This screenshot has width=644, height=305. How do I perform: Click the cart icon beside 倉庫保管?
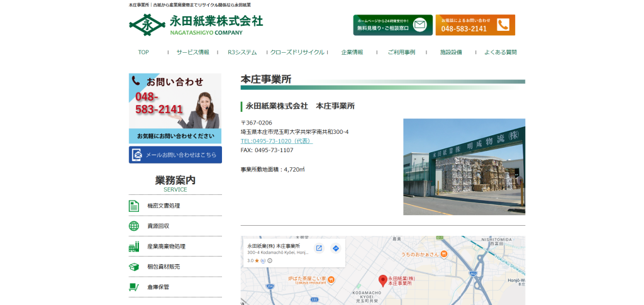point(134,287)
